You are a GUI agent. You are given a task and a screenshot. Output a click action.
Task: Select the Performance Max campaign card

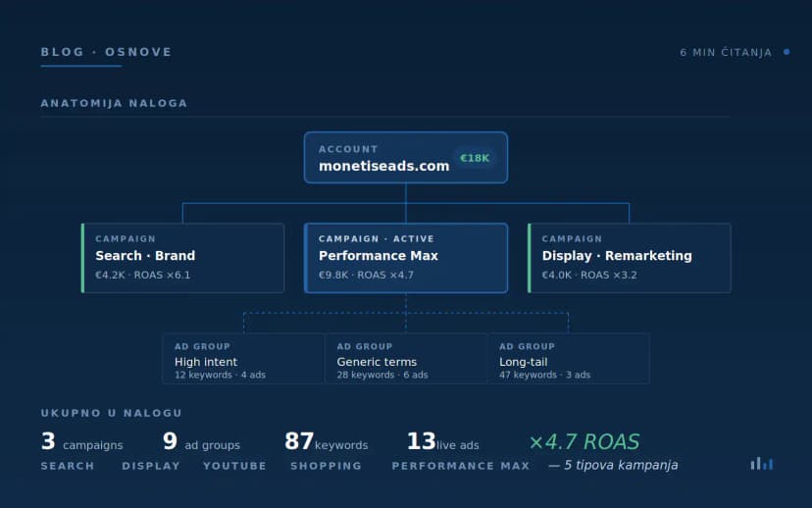[405, 258]
